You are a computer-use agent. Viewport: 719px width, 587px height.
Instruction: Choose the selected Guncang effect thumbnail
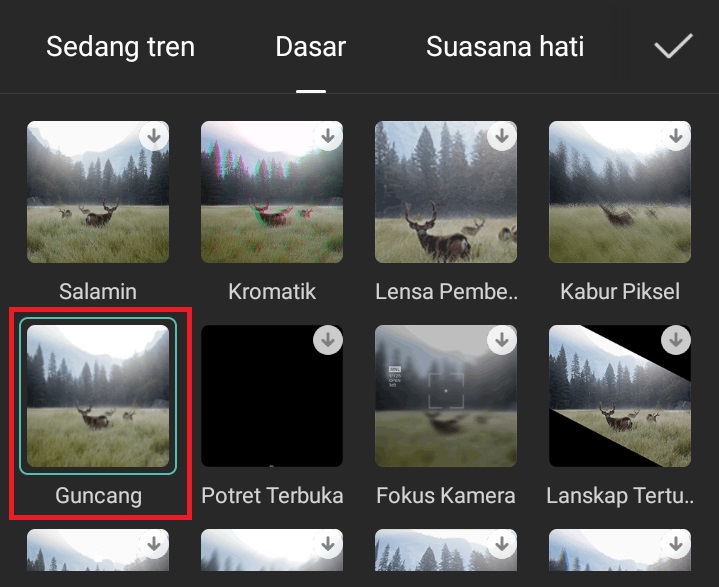pyautogui.click(x=98, y=396)
